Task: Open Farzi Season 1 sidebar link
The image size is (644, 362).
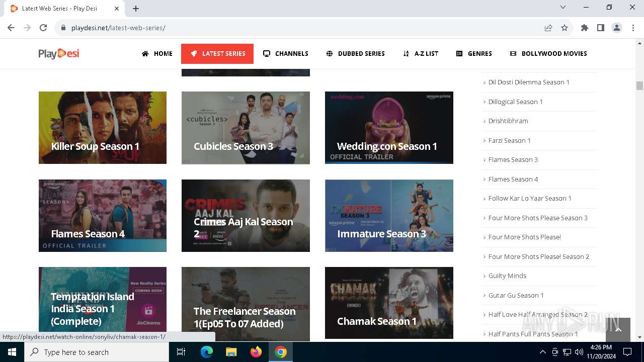Action: pos(509,140)
